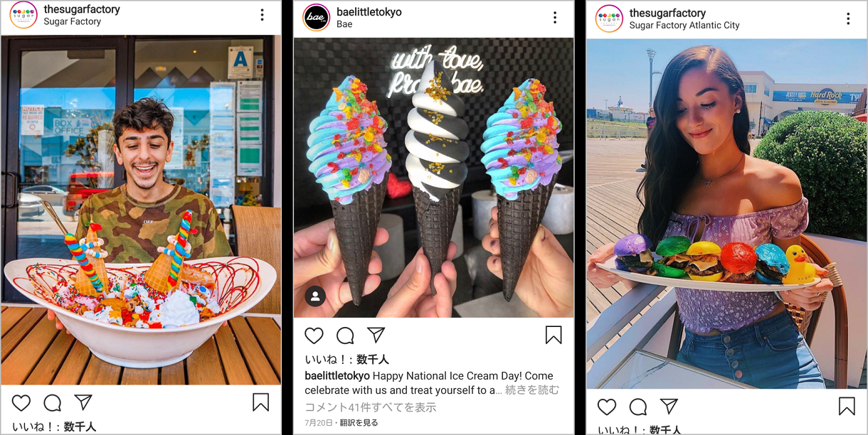View all 41 comments link

point(371,407)
